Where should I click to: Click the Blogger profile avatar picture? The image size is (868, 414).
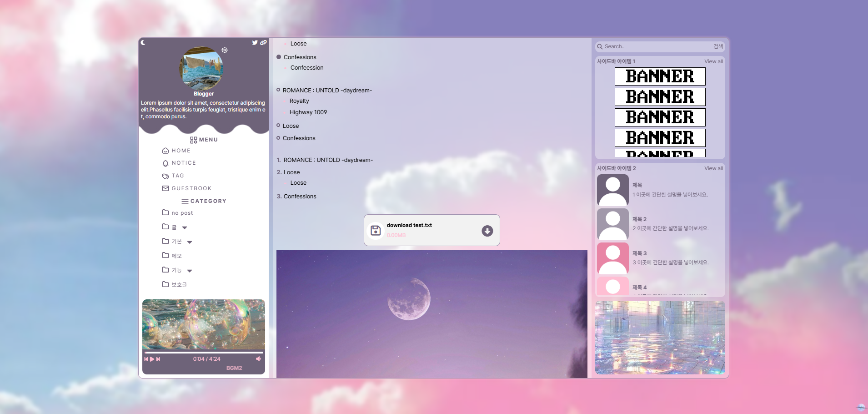201,68
